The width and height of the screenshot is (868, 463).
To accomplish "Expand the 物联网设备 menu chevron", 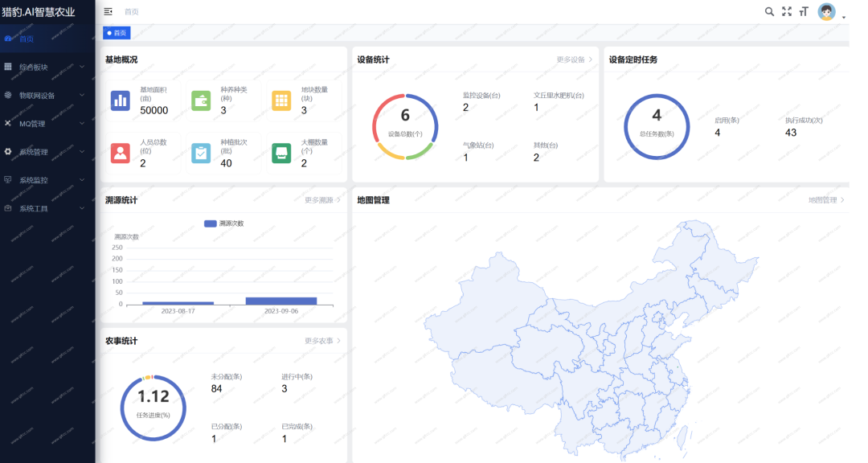I will 82,96.
